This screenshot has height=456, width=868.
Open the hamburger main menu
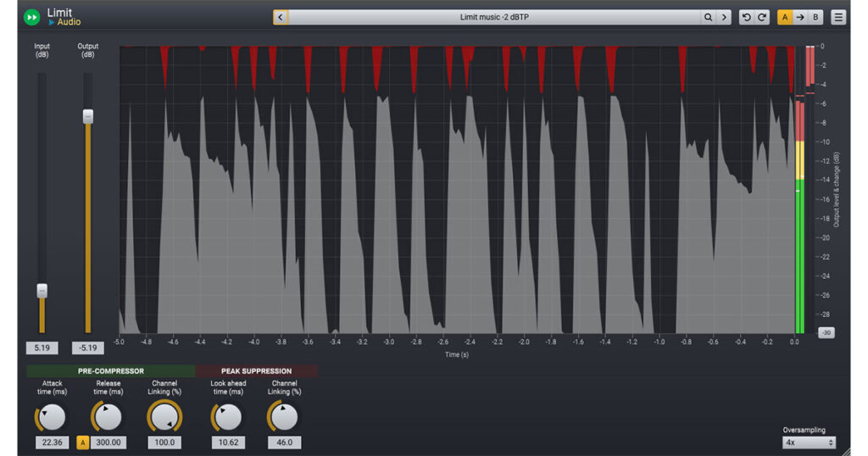(838, 17)
